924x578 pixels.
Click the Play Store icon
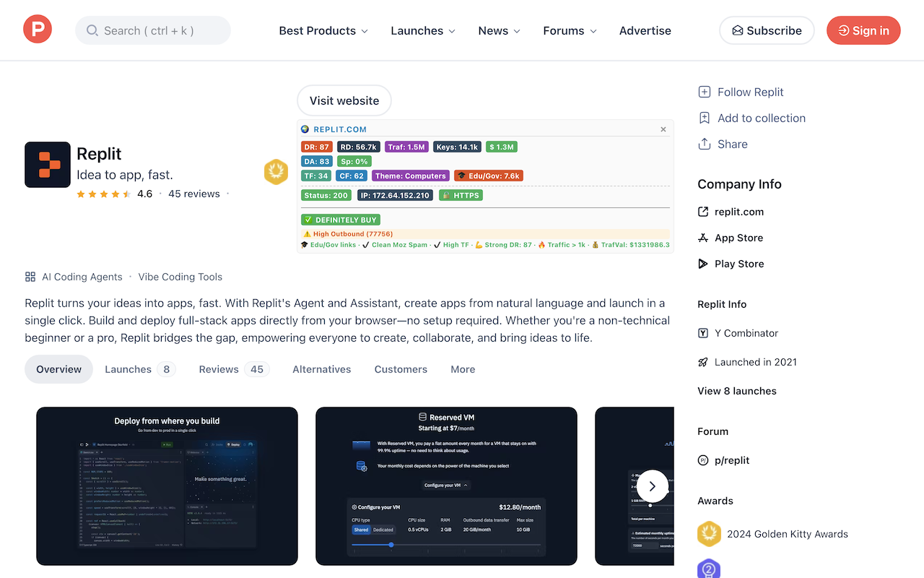[x=703, y=264]
